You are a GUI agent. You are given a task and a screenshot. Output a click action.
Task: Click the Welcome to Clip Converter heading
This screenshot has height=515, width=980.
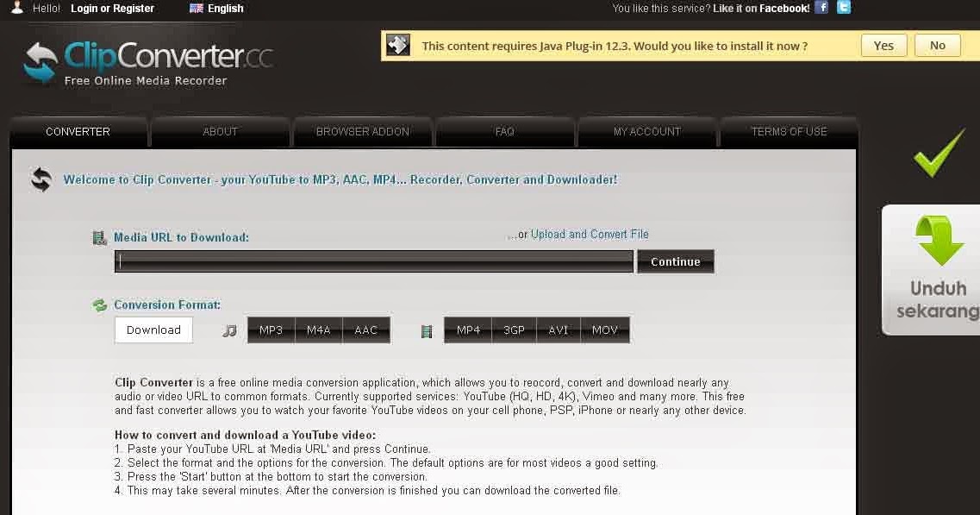point(340,179)
